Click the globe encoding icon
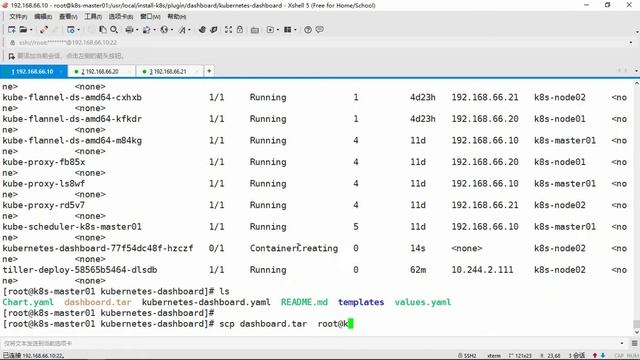The image size is (640, 360). tap(164, 29)
